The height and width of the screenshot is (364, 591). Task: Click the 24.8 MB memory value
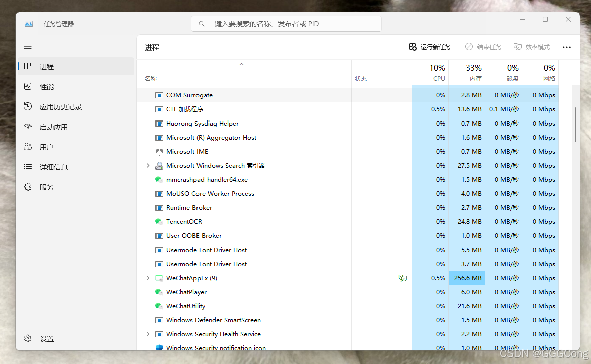pos(469,222)
